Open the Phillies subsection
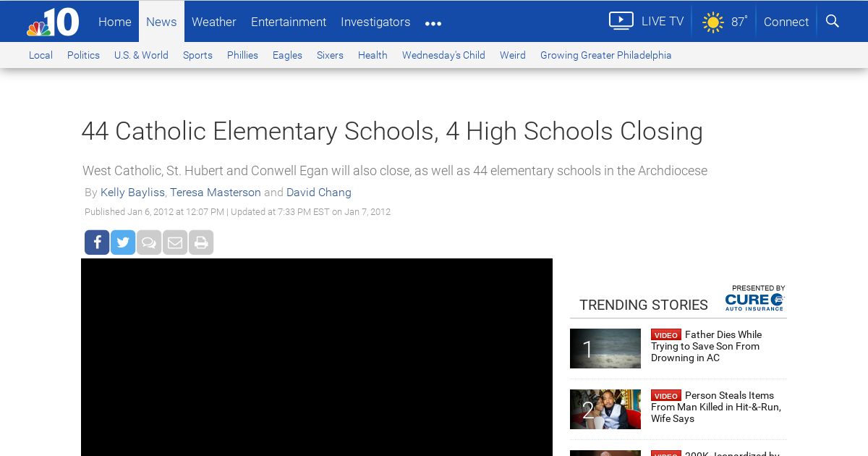Image resolution: width=868 pixels, height=456 pixels. click(x=242, y=55)
